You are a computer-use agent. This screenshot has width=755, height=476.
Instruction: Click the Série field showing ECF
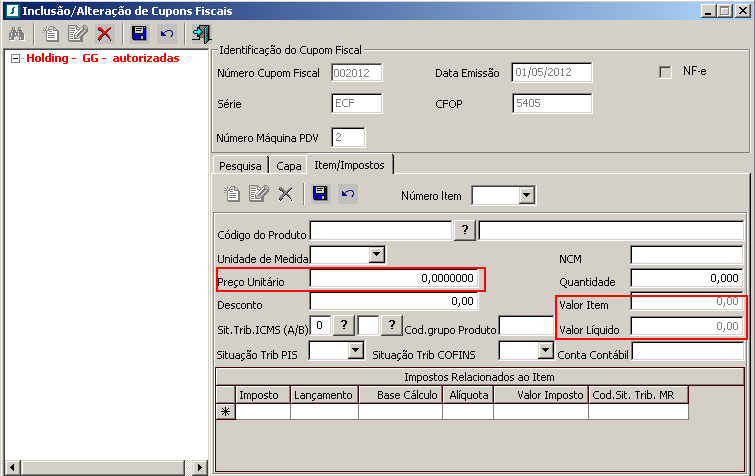357,103
